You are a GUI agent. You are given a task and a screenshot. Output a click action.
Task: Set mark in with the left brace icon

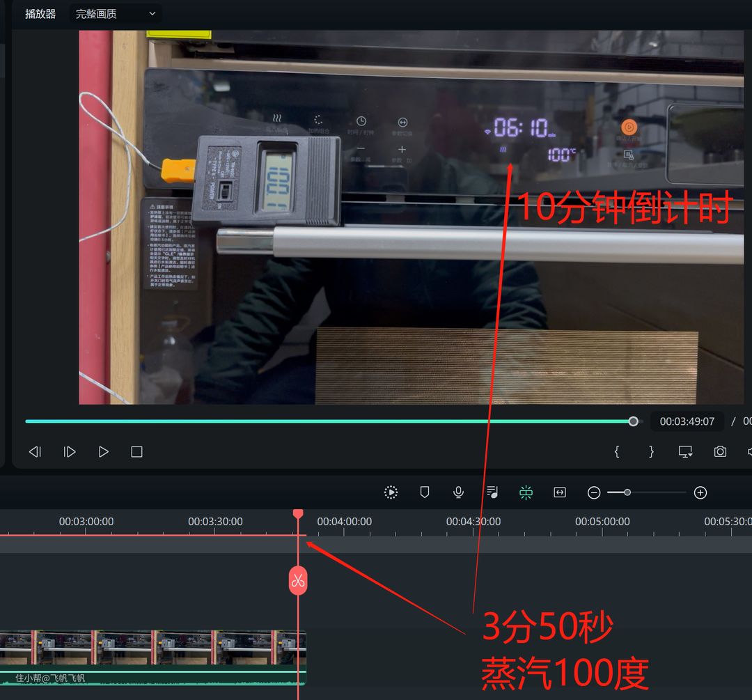pos(616,452)
